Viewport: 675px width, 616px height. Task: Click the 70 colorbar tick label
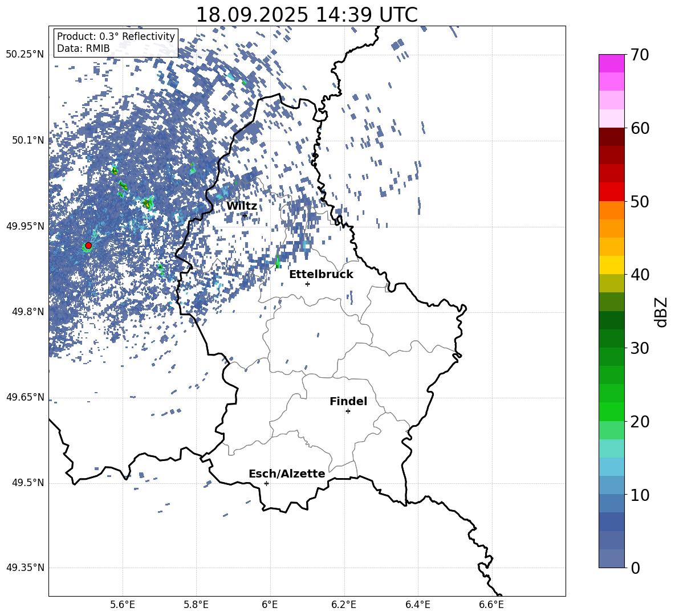coord(640,55)
